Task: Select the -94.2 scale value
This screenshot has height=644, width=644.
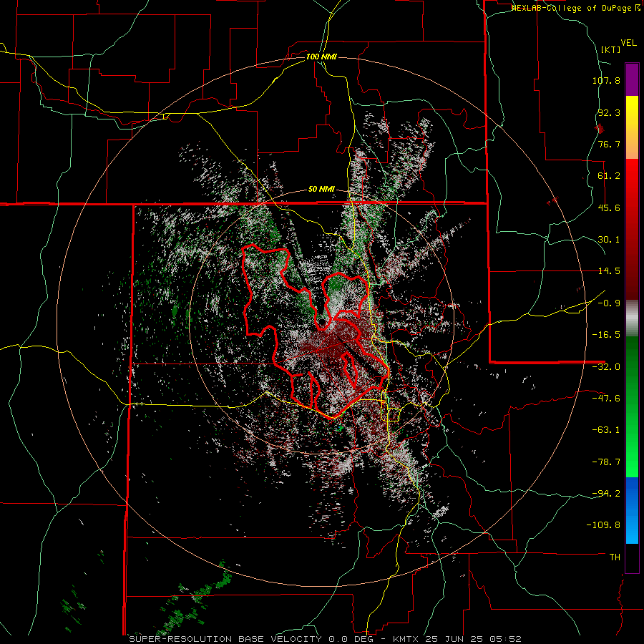Action: coord(606,494)
